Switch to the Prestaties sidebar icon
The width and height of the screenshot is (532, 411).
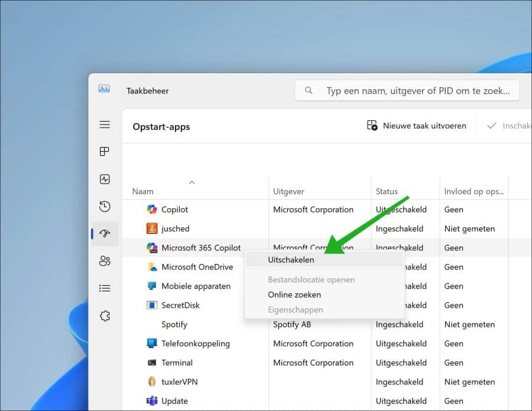tap(105, 179)
